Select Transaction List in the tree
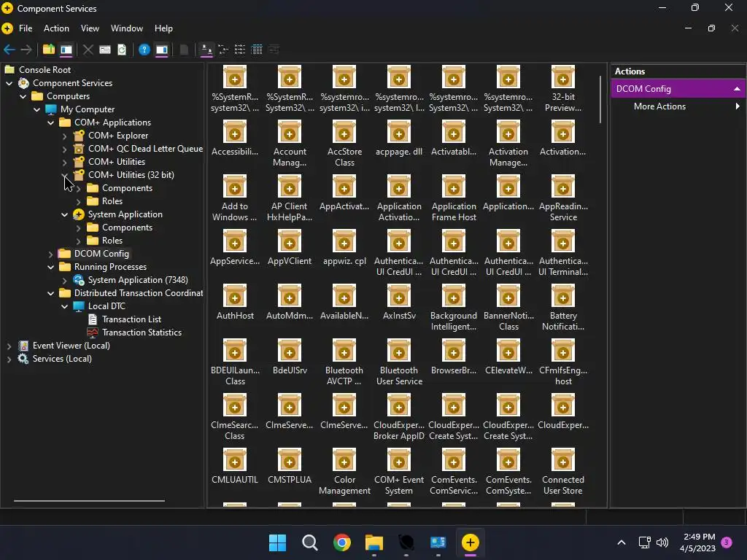The height and width of the screenshot is (560, 747). tap(131, 319)
